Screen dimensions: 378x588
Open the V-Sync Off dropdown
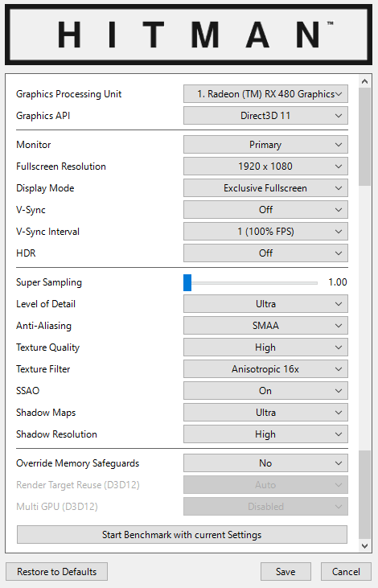coord(265,210)
